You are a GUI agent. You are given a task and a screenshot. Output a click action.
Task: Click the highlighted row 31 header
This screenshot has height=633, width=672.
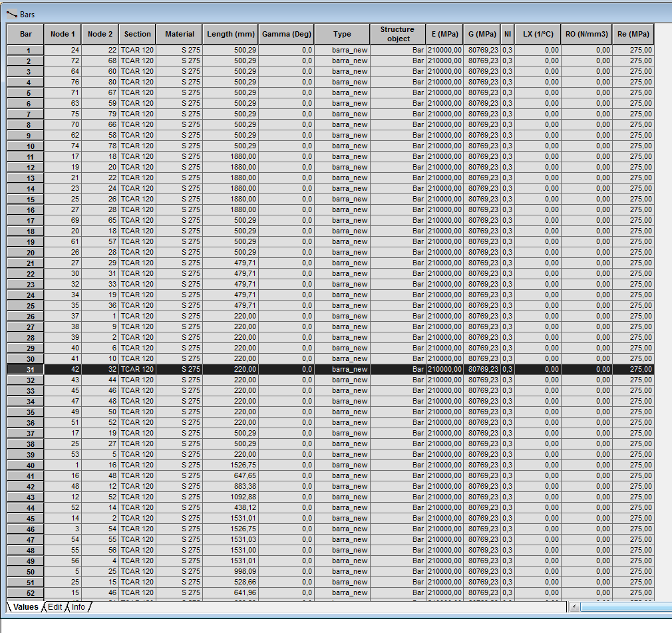tap(24, 369)
